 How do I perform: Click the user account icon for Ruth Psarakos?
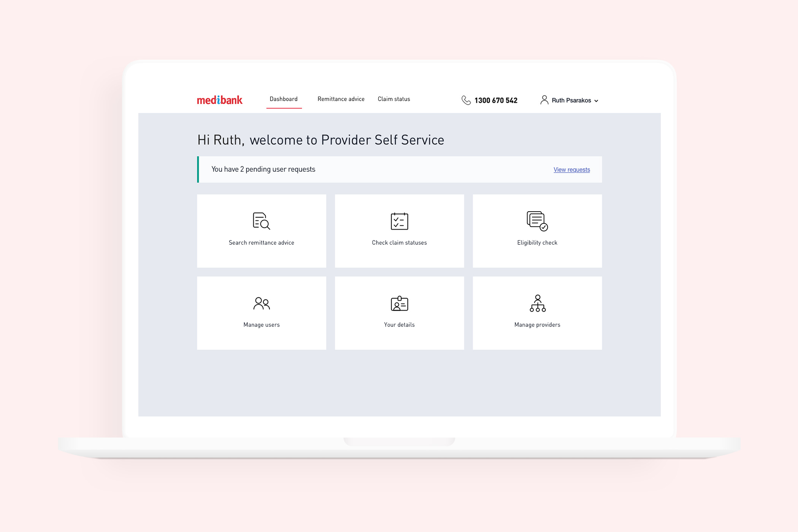545,100
